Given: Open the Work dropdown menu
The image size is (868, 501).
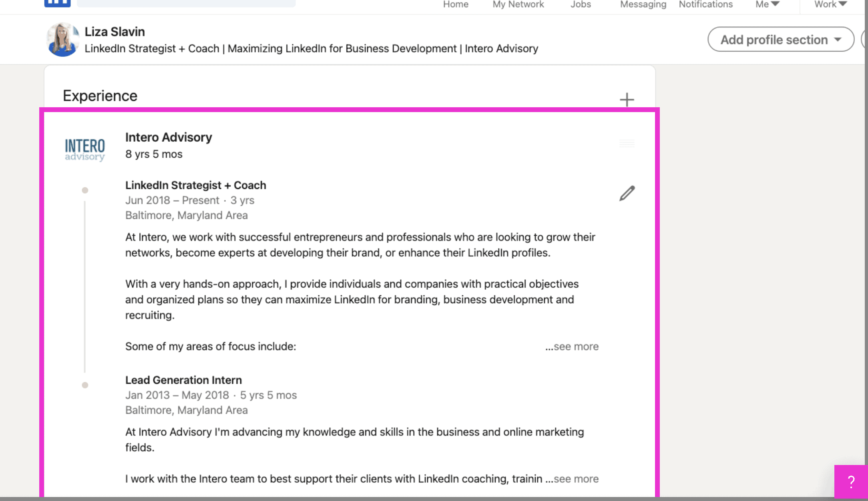Looking at the screenshot, I should 830,4.
